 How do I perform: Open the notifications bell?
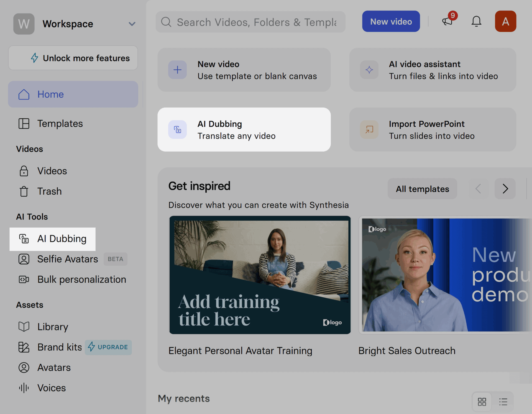click(476, 21)
